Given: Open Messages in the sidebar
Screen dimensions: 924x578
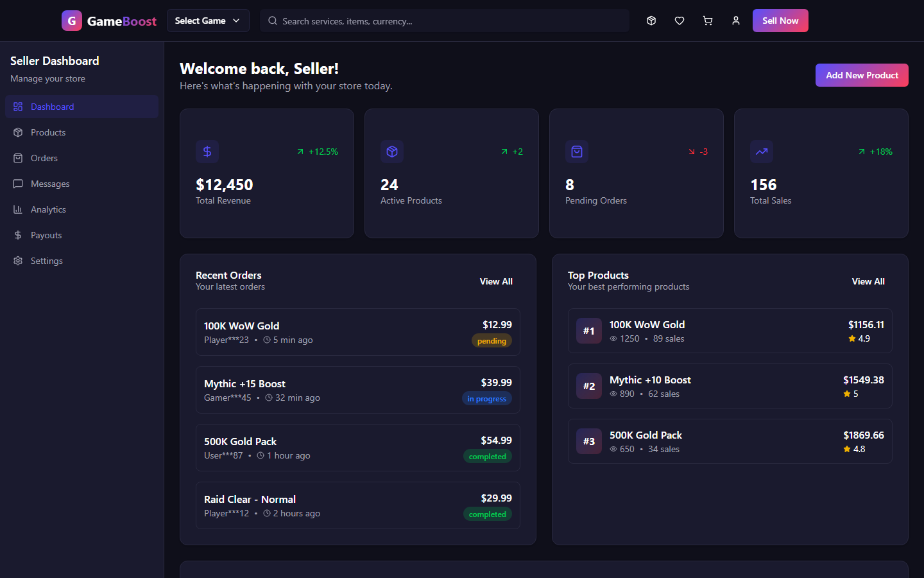Looking at the screenshot, I should (81, 184).
